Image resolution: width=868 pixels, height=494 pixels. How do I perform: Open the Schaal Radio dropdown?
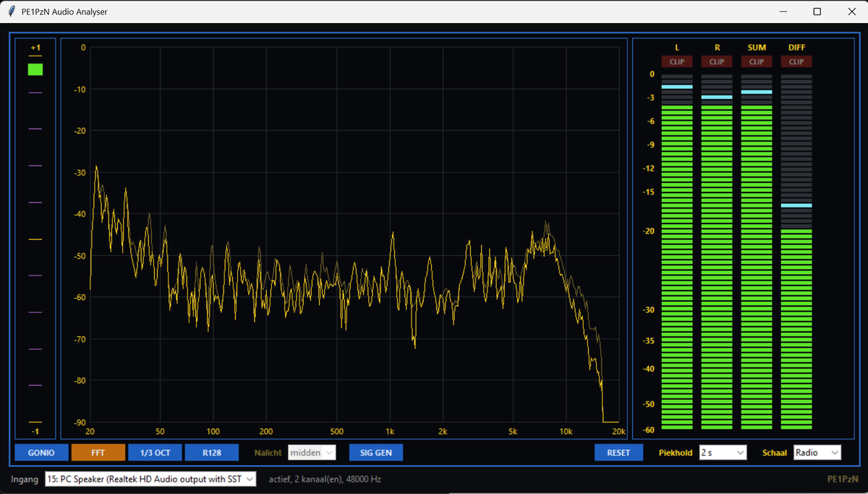coord(817,452)
